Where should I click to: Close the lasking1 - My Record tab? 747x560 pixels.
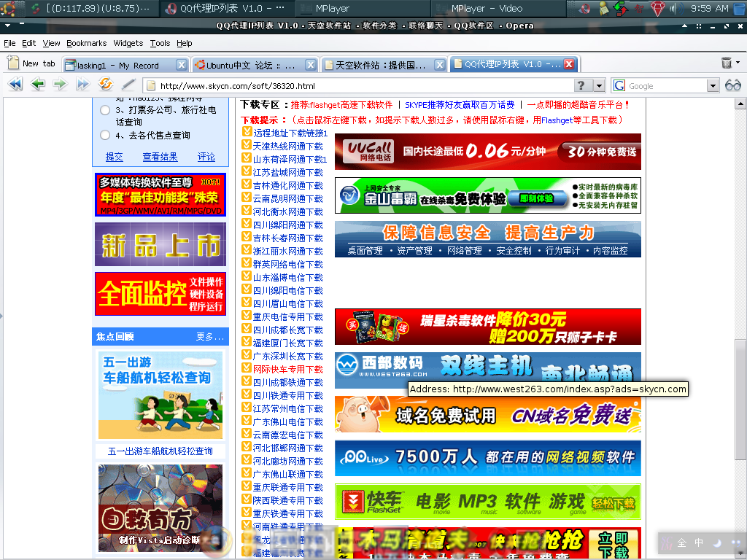pyautogui.click(x=181, y=65)
